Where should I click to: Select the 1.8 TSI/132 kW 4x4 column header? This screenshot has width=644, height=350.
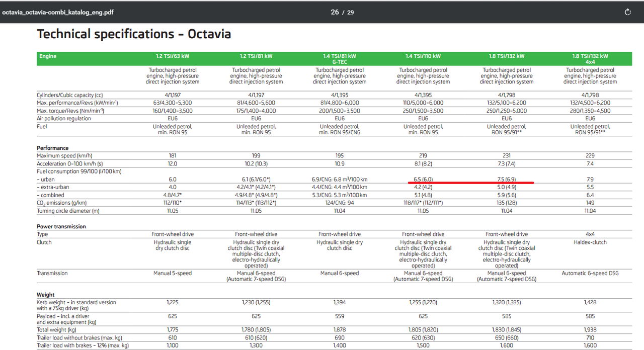pos(590,59)
